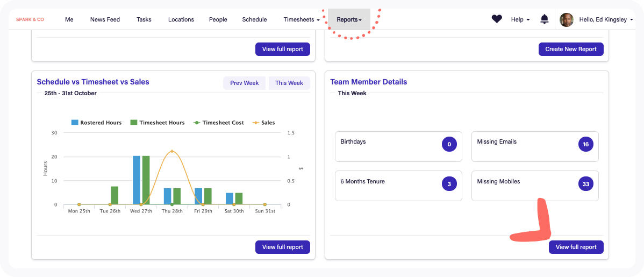Screen dimensions: 644x277
Task: View full report for Team Member Details
Action: pos(576,247)
